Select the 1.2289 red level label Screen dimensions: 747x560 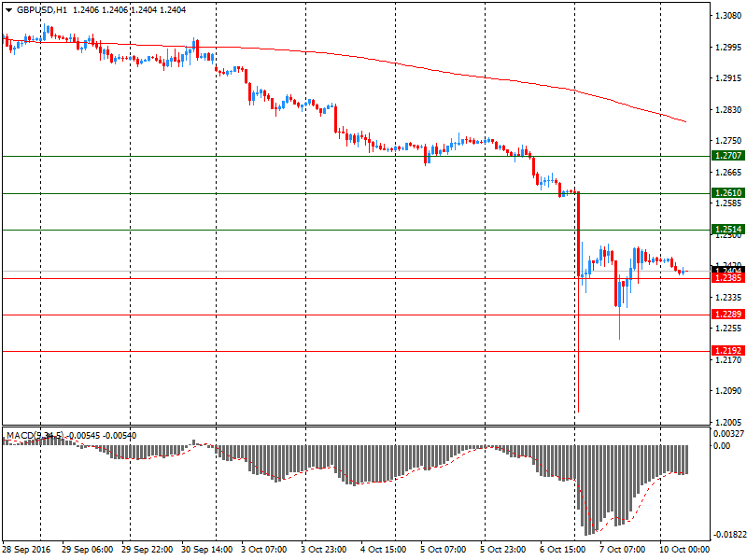[728, 315]
